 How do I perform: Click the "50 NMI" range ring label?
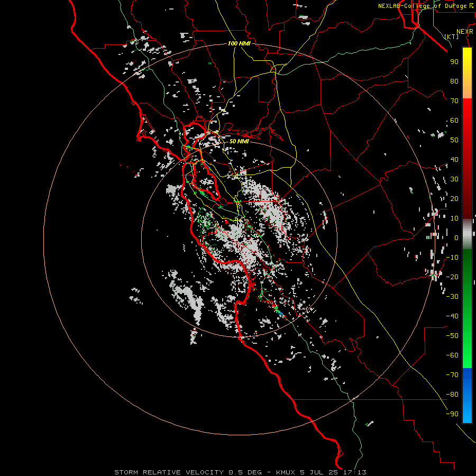coord(239,141)
